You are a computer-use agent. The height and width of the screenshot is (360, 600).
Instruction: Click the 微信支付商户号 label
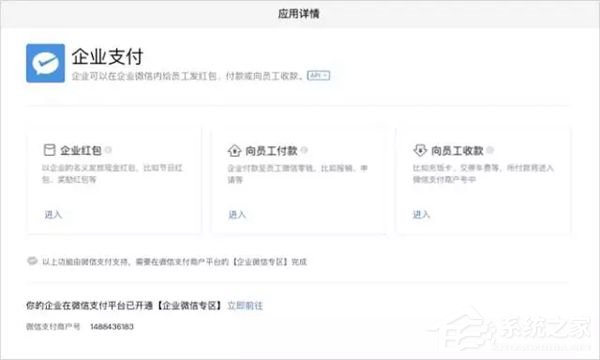pos(53,327)
